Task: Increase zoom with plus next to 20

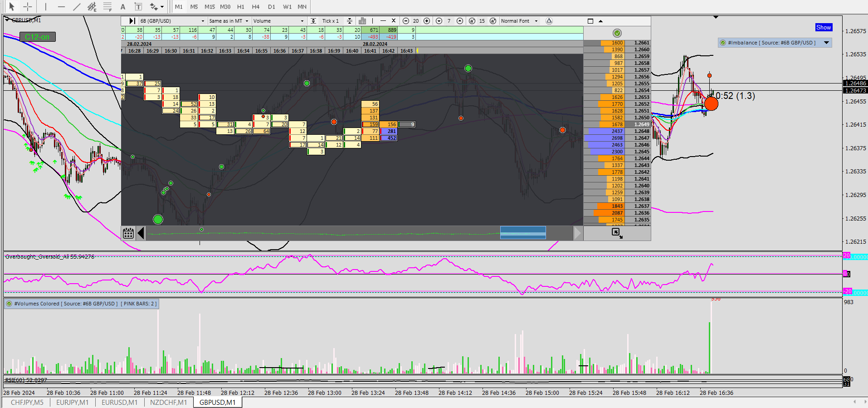Action: tap(427, 21)
